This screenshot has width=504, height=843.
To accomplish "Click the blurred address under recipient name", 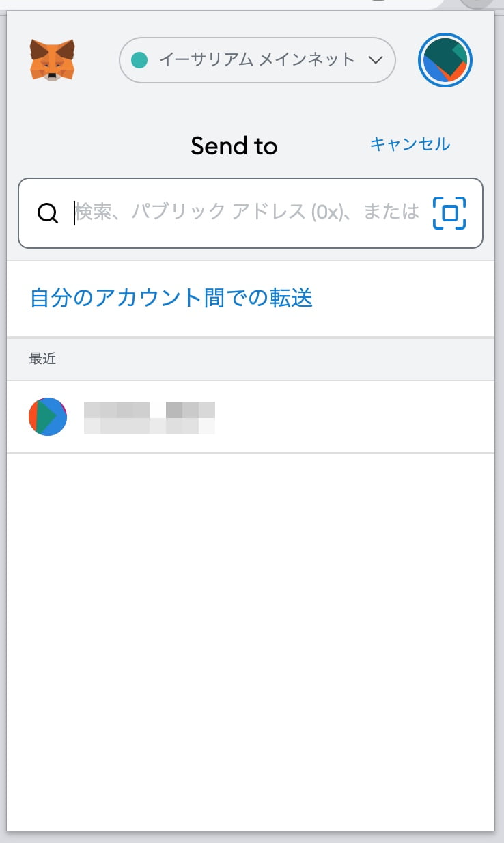I will click(x=149, y=426).
